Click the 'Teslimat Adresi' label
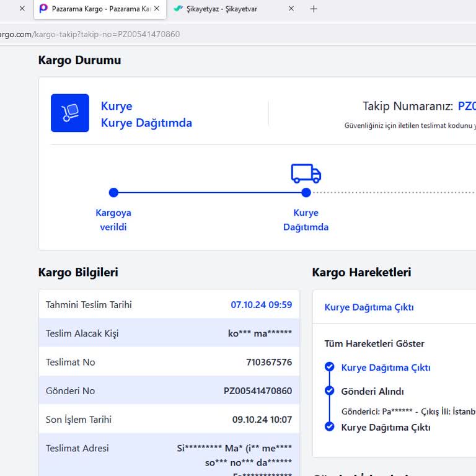 pyautogui.click(x=77, y=448)
